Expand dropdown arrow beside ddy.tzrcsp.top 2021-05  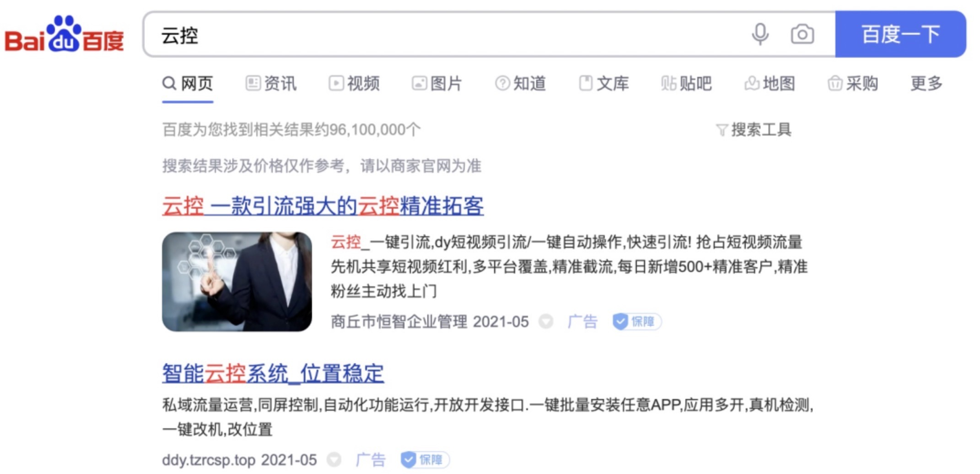point(334,459)
